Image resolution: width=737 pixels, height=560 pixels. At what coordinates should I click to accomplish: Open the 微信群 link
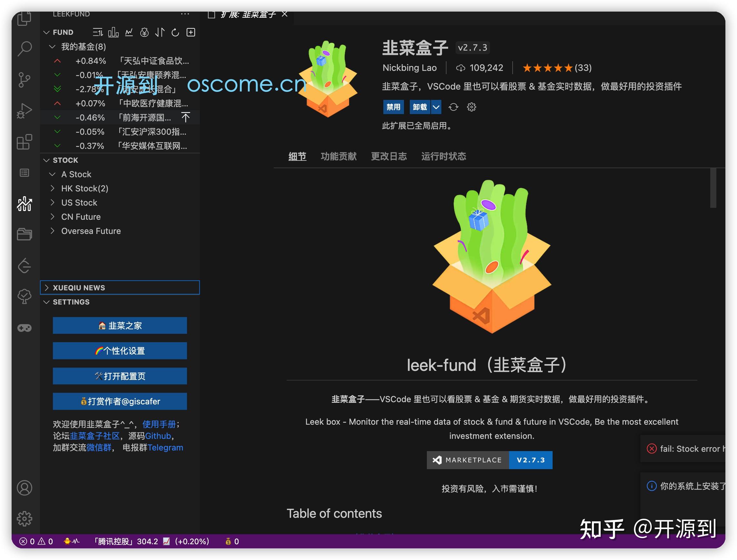pyautogui.click(x=99, y=448)
